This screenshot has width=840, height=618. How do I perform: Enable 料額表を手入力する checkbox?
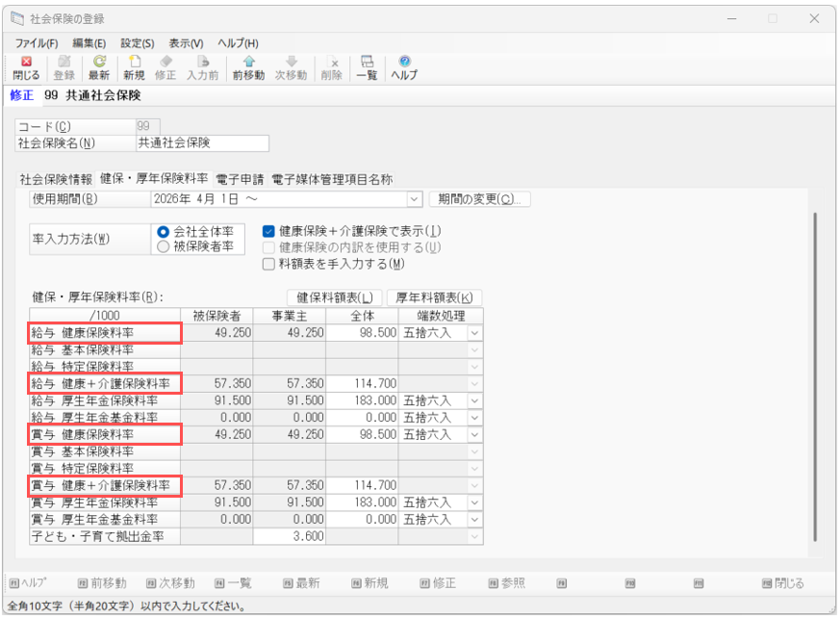(269, 263)
